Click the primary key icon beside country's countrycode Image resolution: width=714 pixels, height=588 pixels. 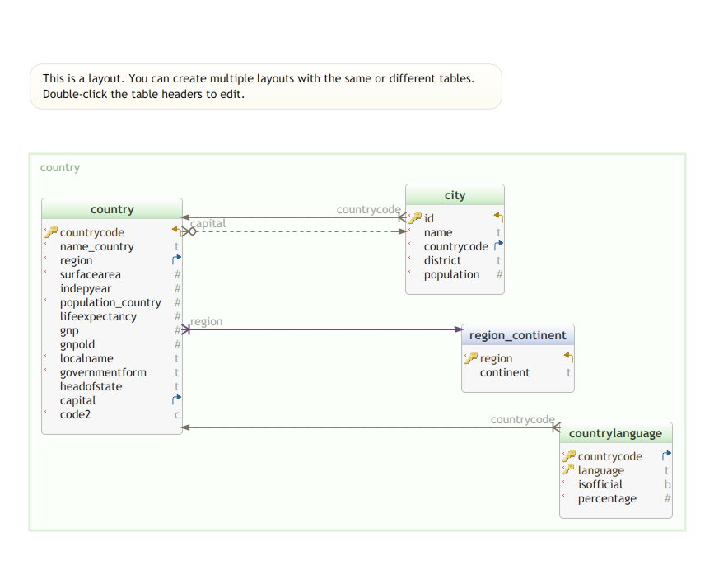point(52,232)
